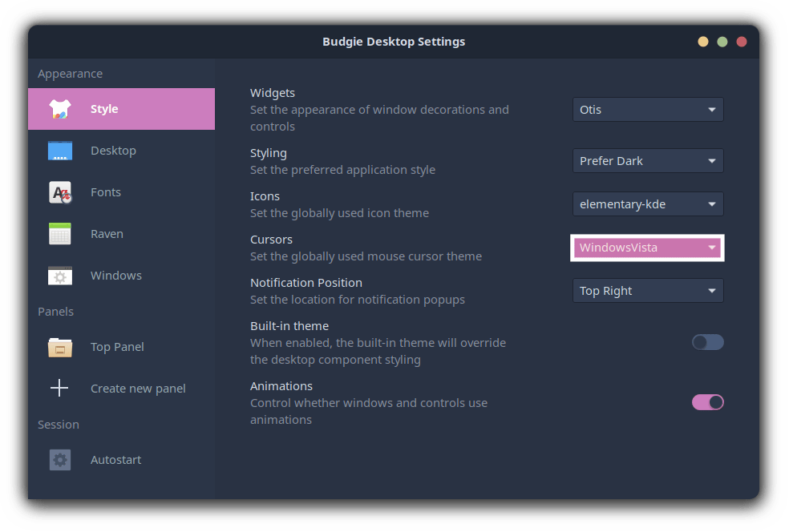Click the Autostart gear icon
Image resolution: width=789 pixels, height=532 pixels.
point(60,460)
